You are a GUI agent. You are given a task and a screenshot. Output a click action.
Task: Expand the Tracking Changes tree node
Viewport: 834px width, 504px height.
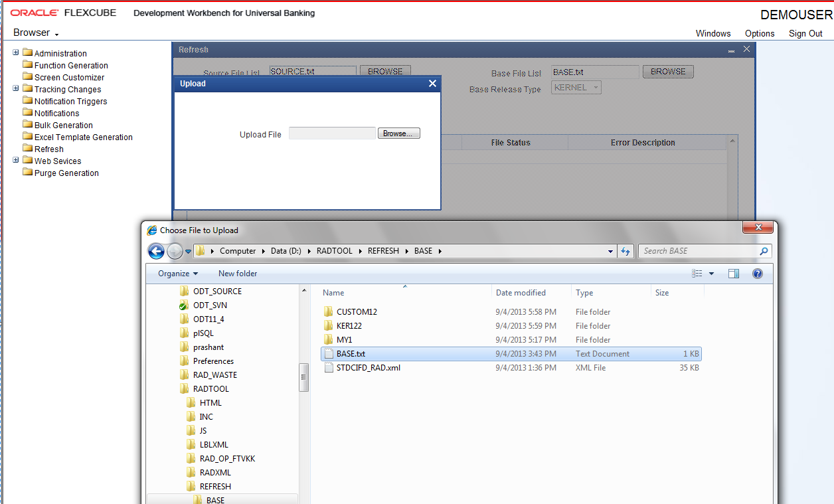coord(16,88)
